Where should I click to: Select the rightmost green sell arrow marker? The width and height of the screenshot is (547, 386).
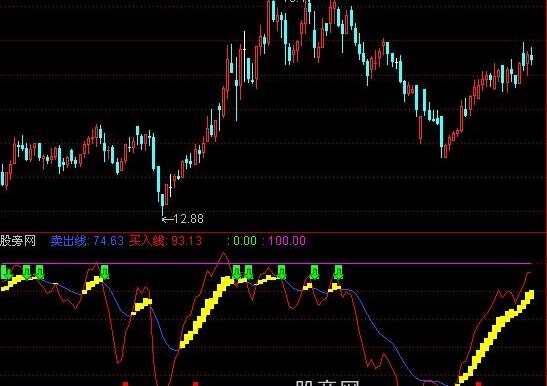[338, 272]
